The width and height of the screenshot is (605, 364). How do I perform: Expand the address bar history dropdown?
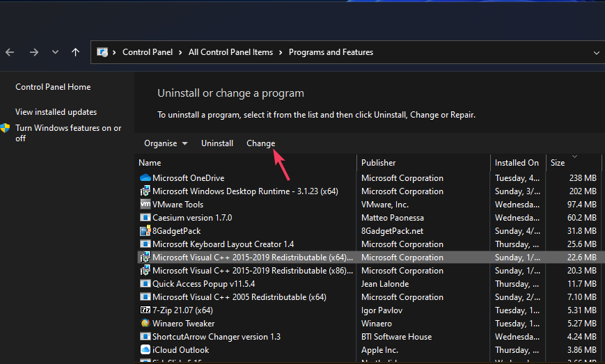point(596,52)
